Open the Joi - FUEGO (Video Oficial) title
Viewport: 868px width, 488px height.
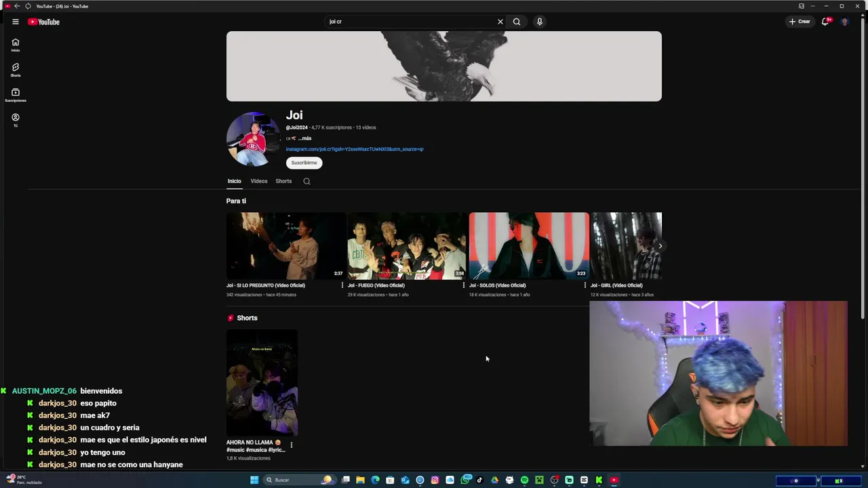pos(376,285)
